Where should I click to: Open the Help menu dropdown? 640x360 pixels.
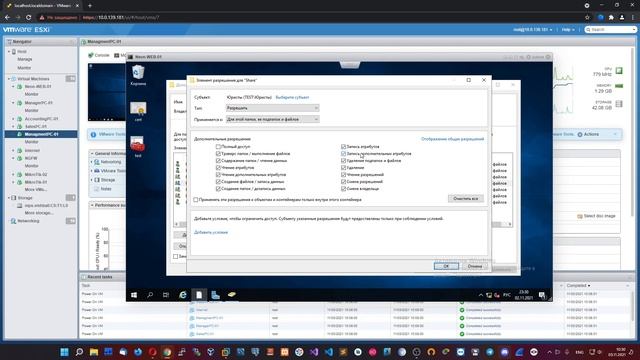568,30
